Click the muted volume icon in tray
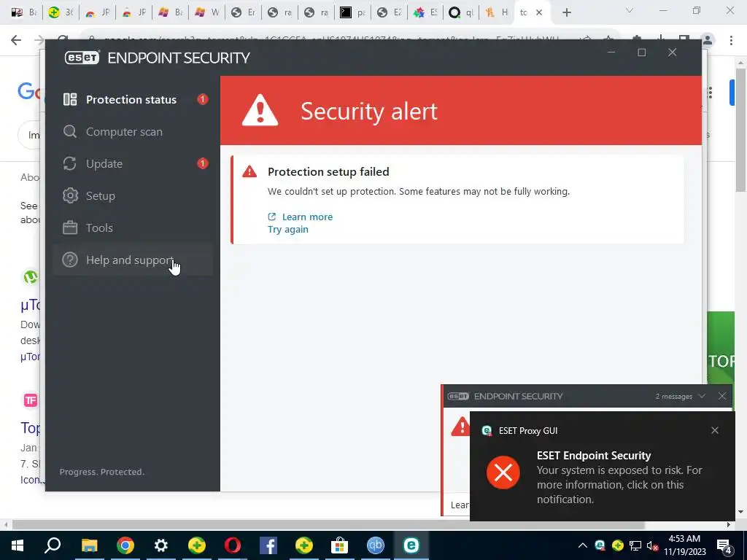The width and height of the screenshot is (747, 560). [x=652, y=545]
